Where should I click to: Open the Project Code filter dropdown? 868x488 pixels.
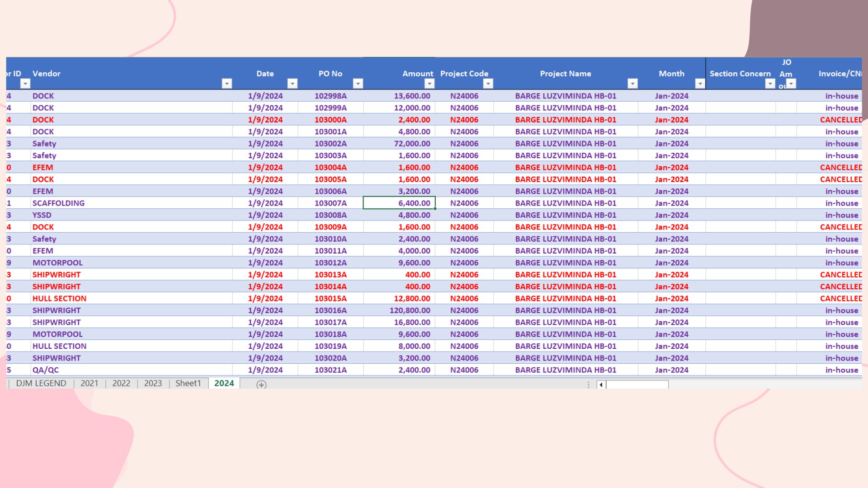[488, 84]
